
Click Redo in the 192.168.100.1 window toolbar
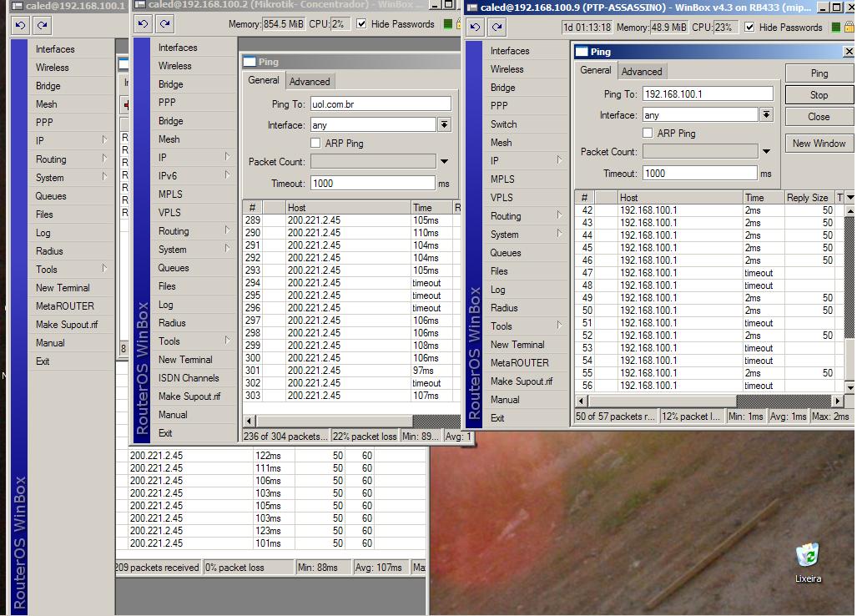[x=42, y=25]
